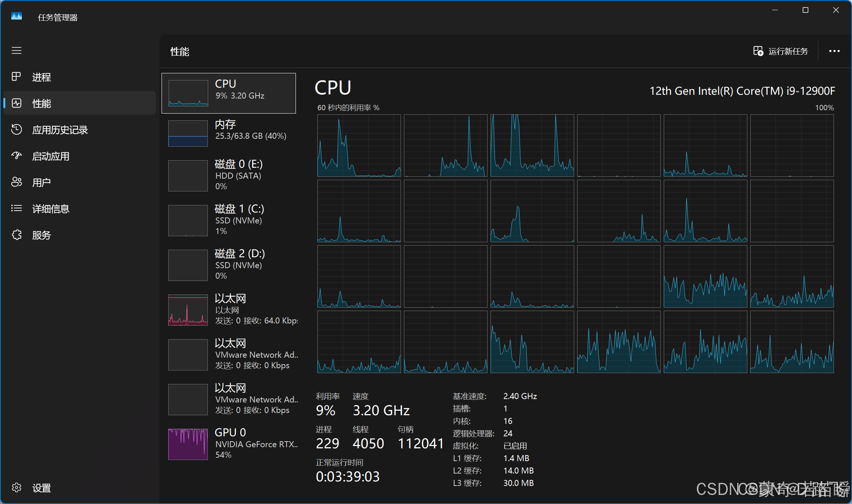Select GPU 0 NVIDIA GeForce entry
Image resolution: width=852 pixels, height=504 pixels.
[x=229, y=444]
